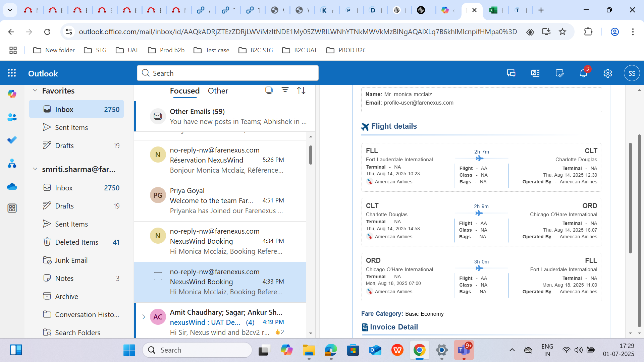644x362 pixels.
Task: Open Sent Items under Favorites
Action: coord(76,127)
